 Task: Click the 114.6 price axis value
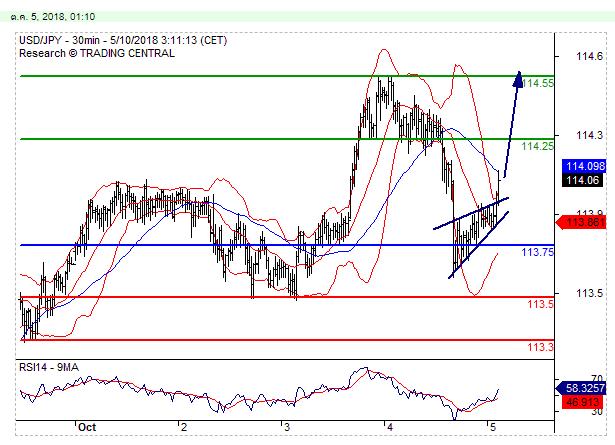coord(590,56)
